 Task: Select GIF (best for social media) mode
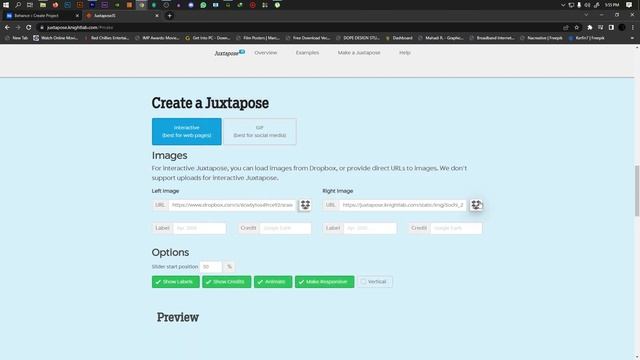[x=260, y=131]
